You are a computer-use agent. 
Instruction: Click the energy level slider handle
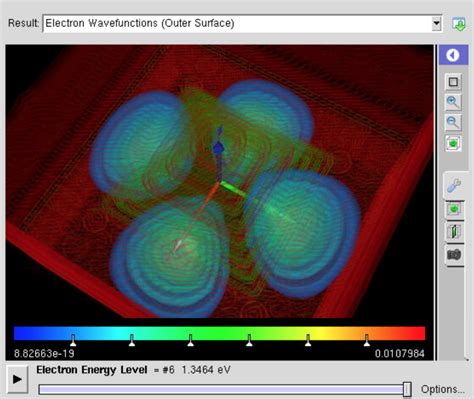click(407, 389)
